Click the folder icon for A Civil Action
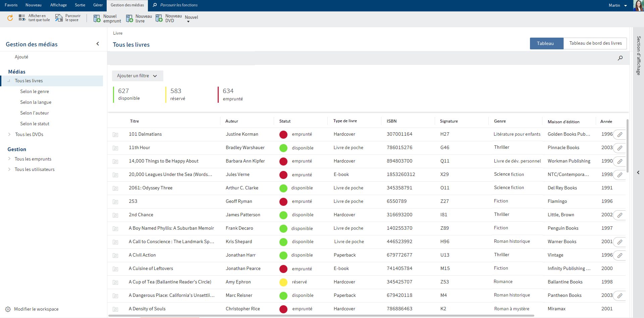 [115, 256]
